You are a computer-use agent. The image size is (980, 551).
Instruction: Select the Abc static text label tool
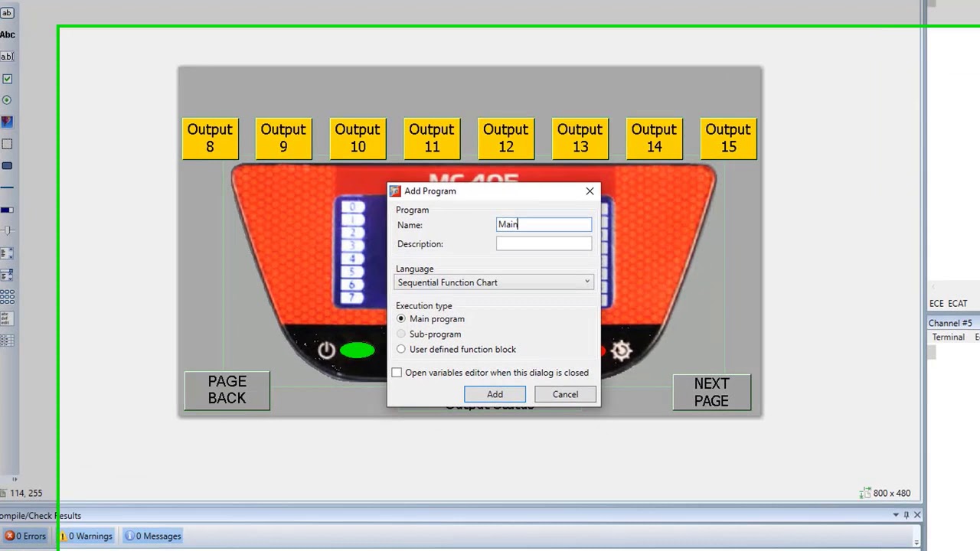coord(7,34)
